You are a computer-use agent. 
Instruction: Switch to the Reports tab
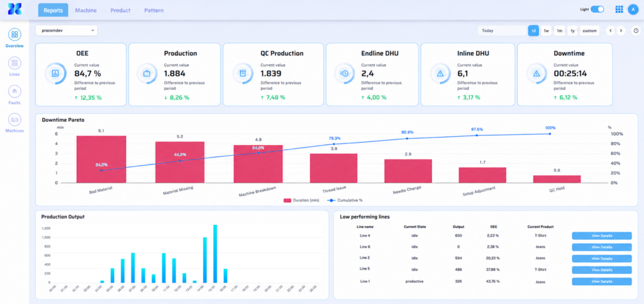click(x=53, y=10)
